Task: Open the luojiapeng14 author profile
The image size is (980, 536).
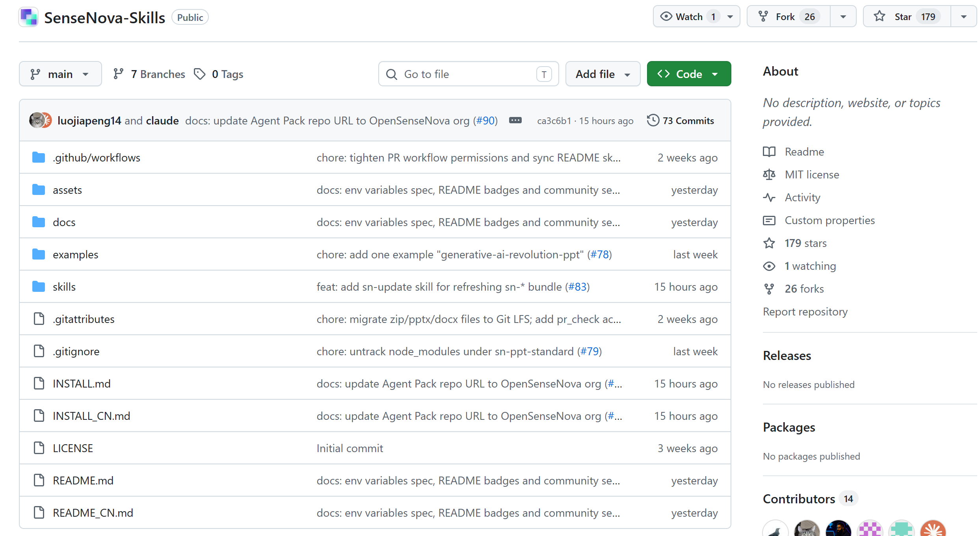Action: tap(89, 121)
